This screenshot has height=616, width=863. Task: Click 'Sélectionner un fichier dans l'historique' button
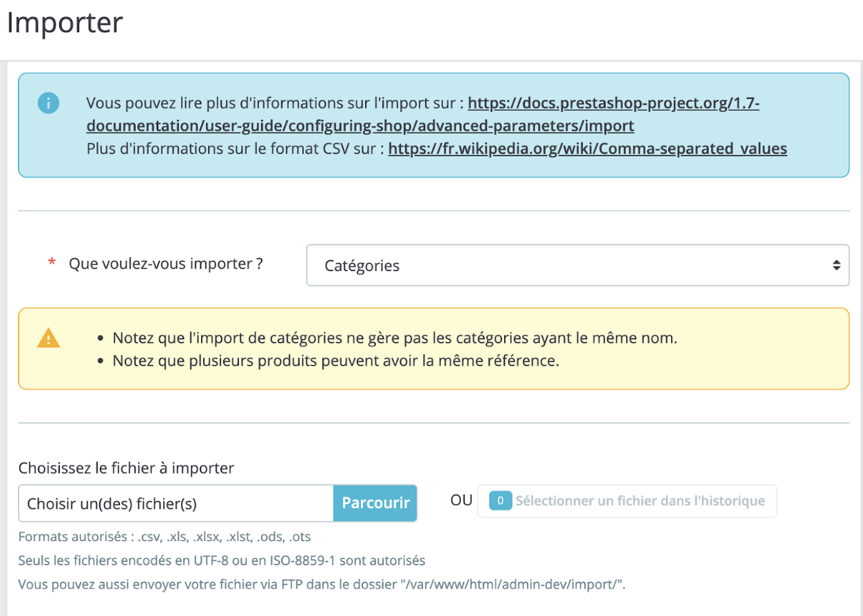tap(627, 501)
